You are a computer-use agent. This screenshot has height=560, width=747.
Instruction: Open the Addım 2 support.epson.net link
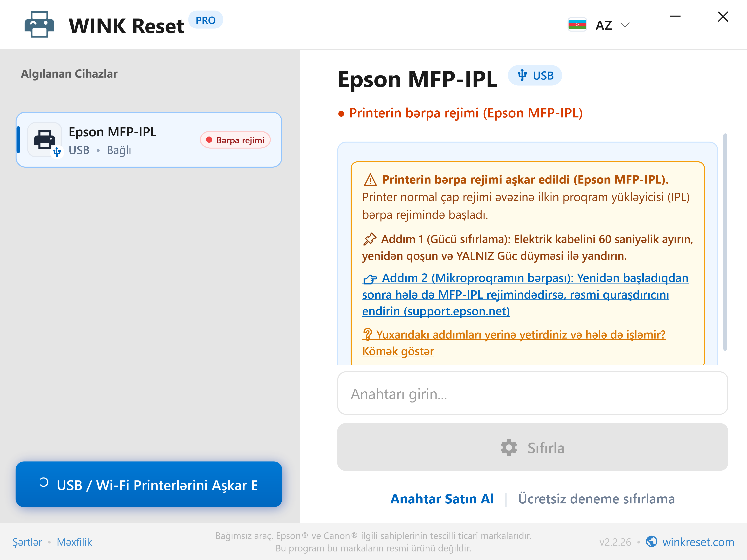coord(525,294)
